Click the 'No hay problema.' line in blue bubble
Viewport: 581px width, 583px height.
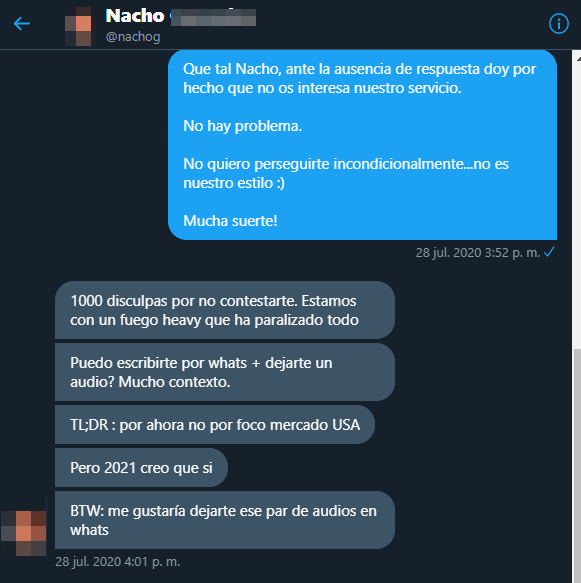(242, 126)
